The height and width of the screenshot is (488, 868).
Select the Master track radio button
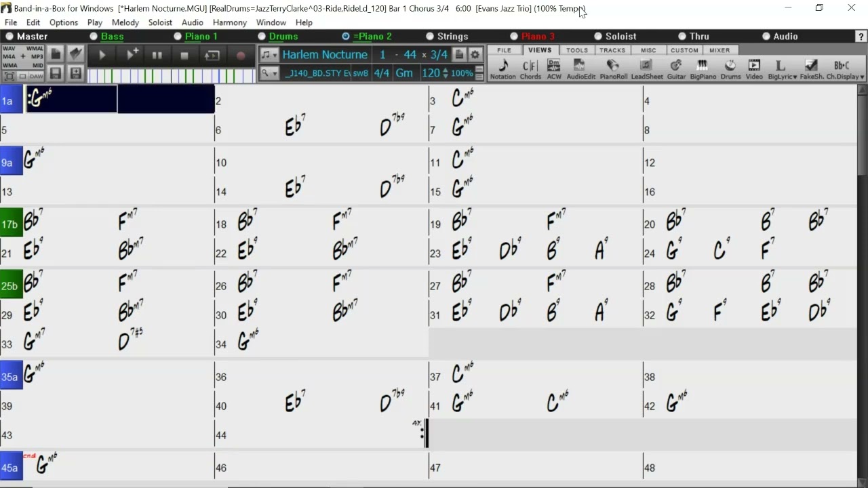9,37
